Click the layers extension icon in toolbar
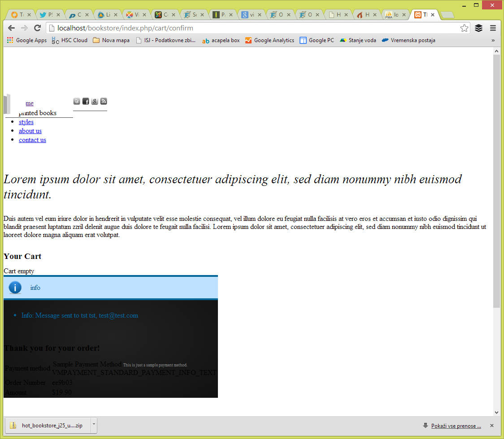 point(478,28)
